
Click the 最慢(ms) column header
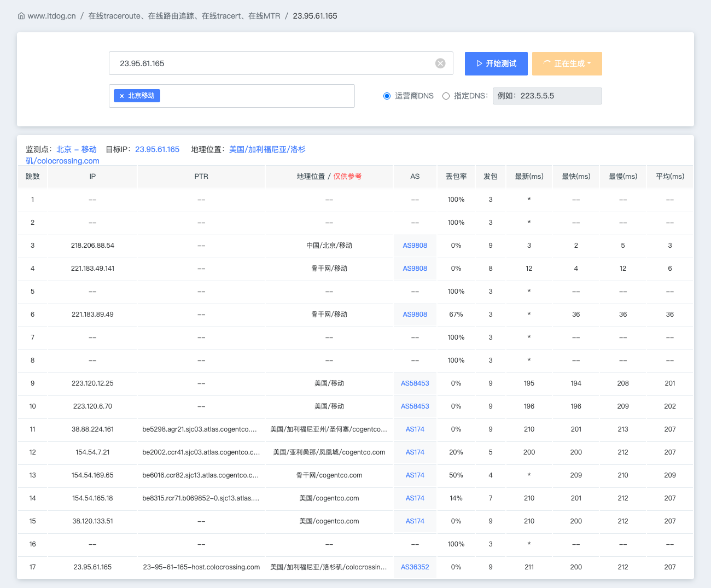click(623, 177)
